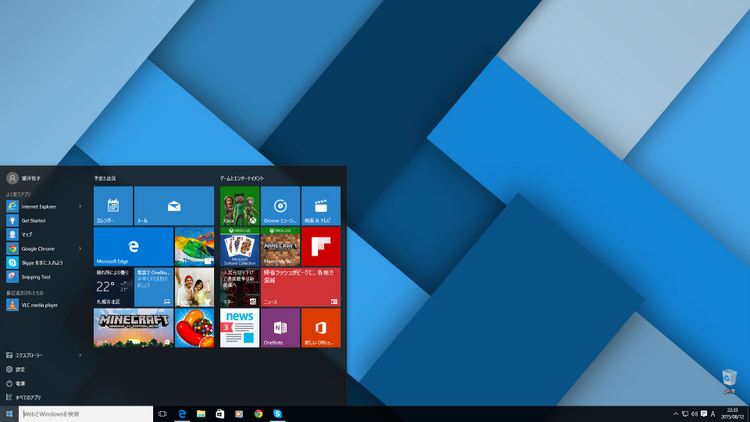Open the red Flipboard tile
This screenshot has width=750, height=422.
click(321, 246)
